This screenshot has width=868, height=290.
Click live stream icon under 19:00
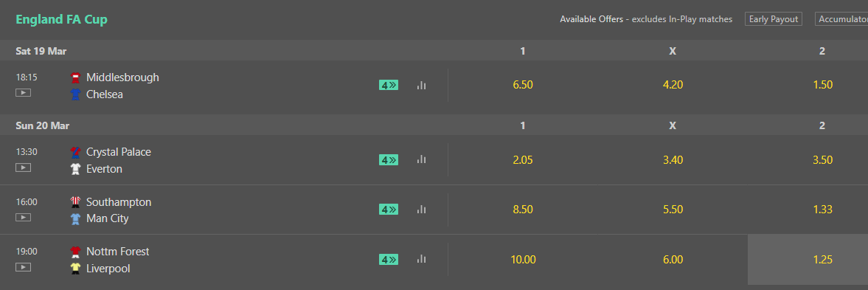24,267
